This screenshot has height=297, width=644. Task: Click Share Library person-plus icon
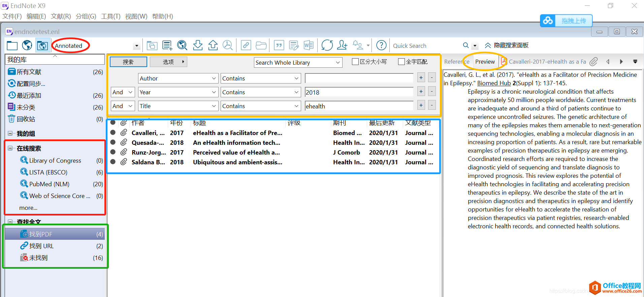pos(342,45)
